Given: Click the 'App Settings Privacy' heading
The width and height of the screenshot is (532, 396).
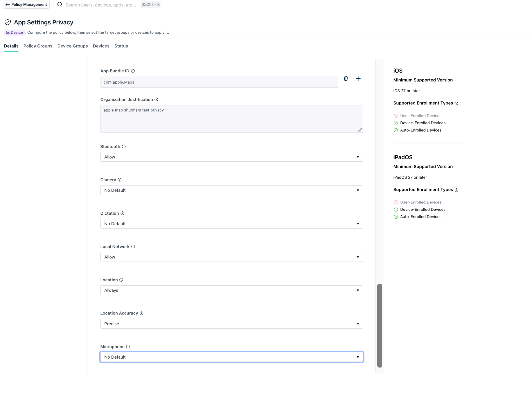Looking at the screenshot, I should (44, 22).
